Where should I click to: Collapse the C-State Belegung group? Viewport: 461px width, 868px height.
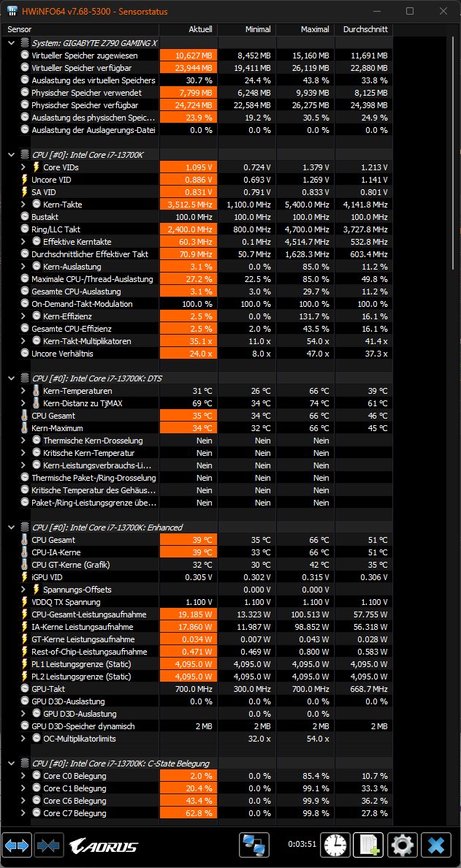click(x=12, y=764)
